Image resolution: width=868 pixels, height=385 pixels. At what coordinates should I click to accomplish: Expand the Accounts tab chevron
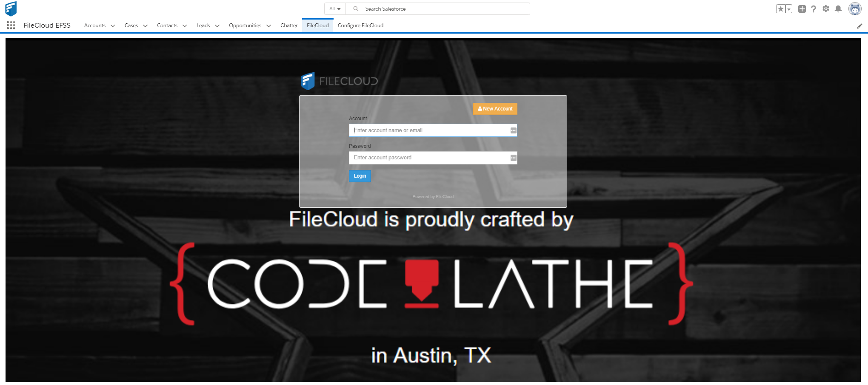(x=113, y=26)
